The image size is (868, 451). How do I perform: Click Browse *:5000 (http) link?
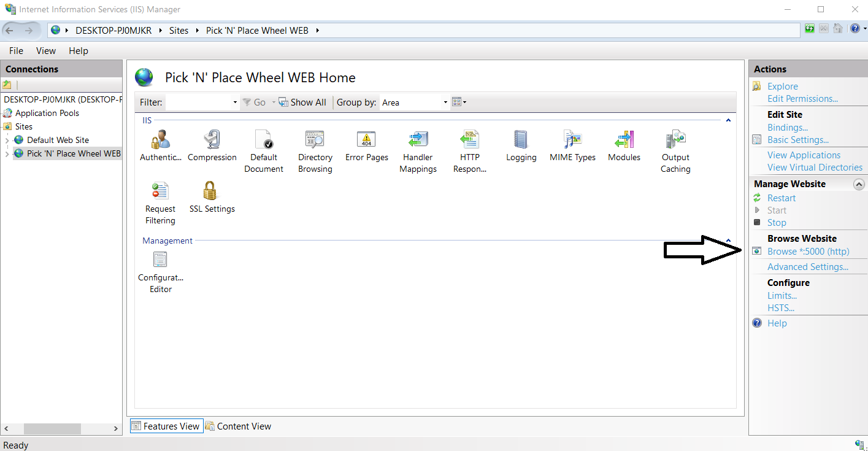point(808,252)
